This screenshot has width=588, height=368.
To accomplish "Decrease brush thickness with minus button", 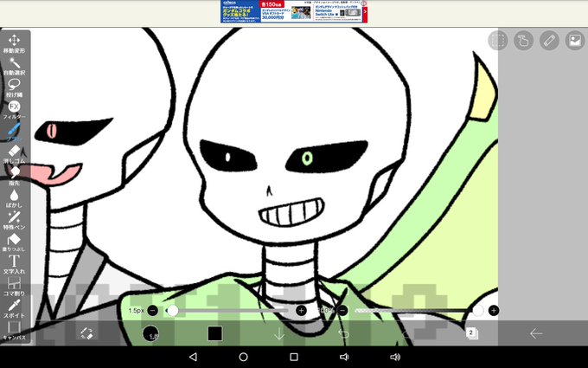I will [x=153, y=311].
